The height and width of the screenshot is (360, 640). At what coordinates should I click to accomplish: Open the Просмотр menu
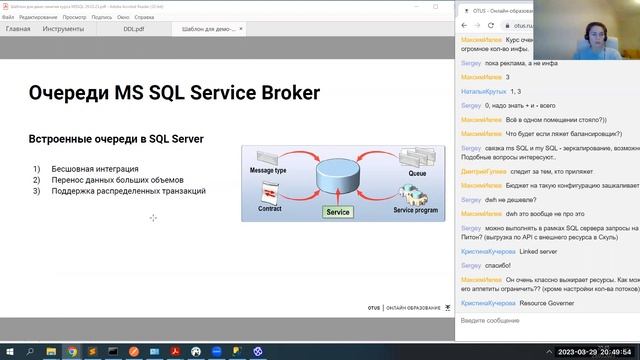pyautogui.click(x=74, y=17)
